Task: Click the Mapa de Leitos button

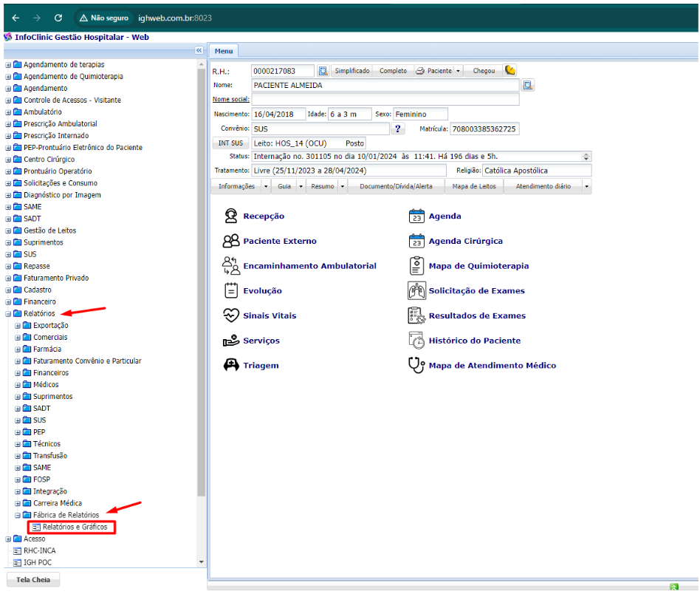Action: 474,186
